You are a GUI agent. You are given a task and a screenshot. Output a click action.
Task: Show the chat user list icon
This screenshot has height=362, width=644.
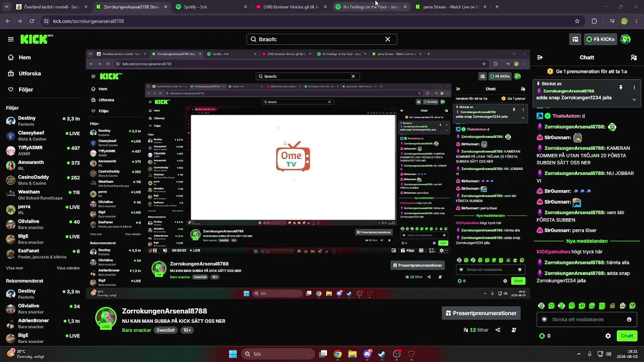pyautogui.click(x=633, y=58)
